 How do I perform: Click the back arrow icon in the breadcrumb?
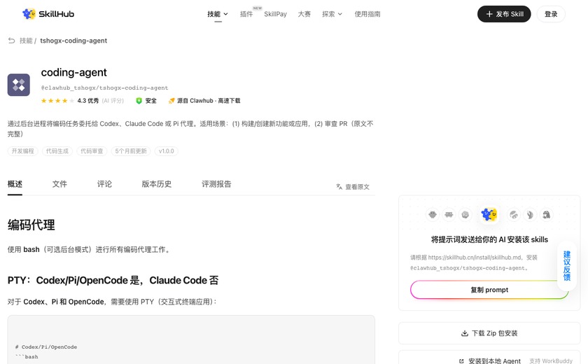point(12,41)
